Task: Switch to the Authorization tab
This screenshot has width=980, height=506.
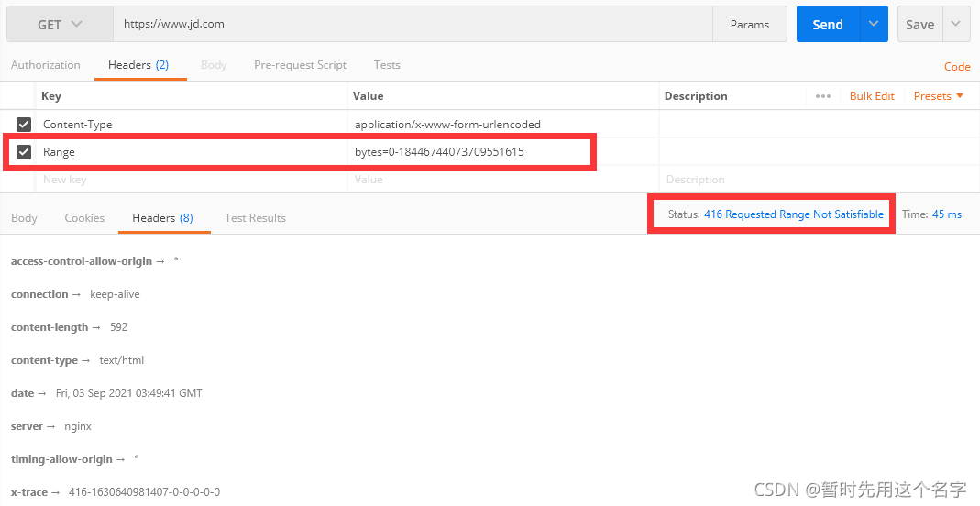Action: (x=46, y=65)
